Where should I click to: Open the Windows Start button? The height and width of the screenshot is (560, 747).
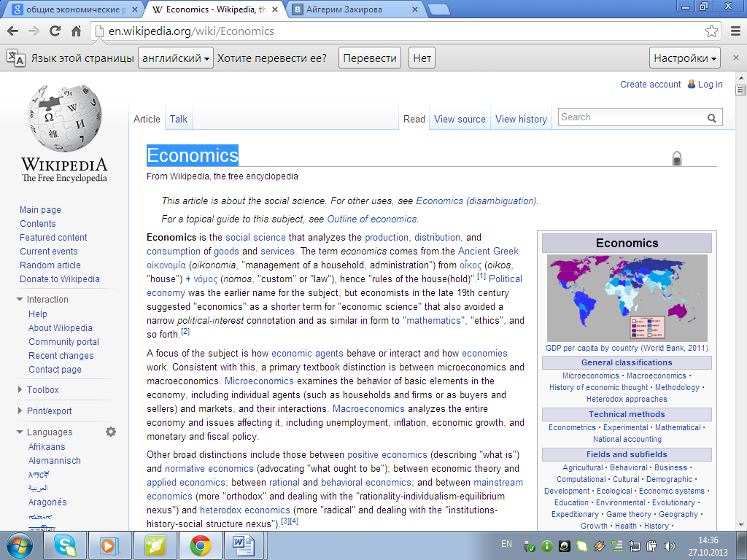[x=20, y=545]
